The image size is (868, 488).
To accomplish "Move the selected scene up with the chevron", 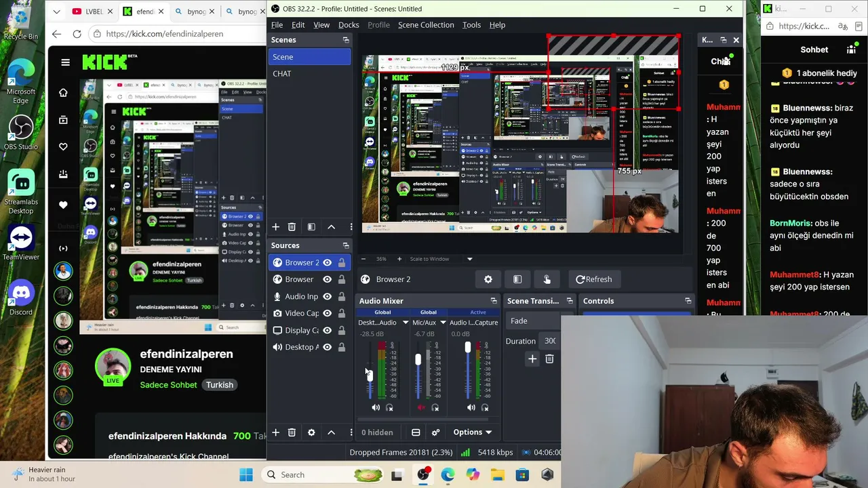I will coord(331,227).
